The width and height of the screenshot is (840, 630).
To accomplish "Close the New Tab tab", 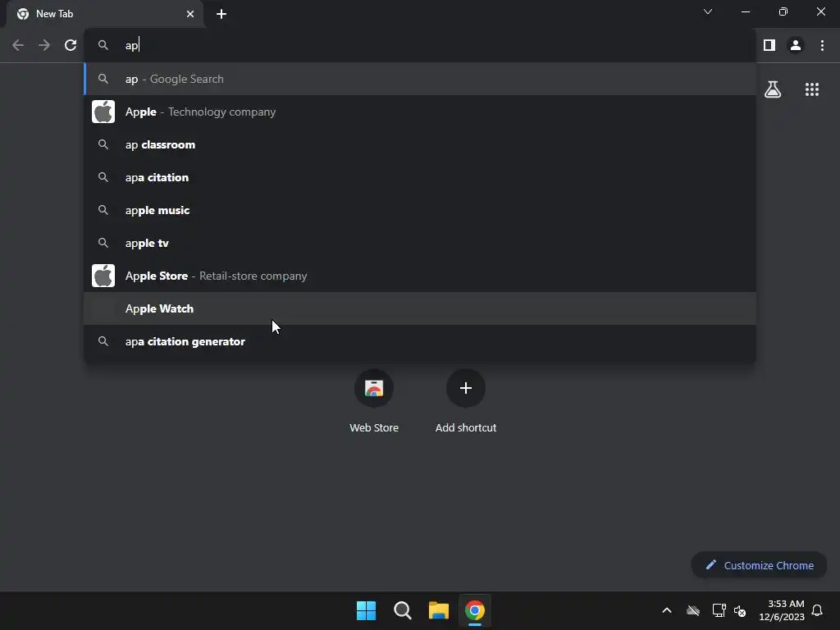I will pos(190,14).
